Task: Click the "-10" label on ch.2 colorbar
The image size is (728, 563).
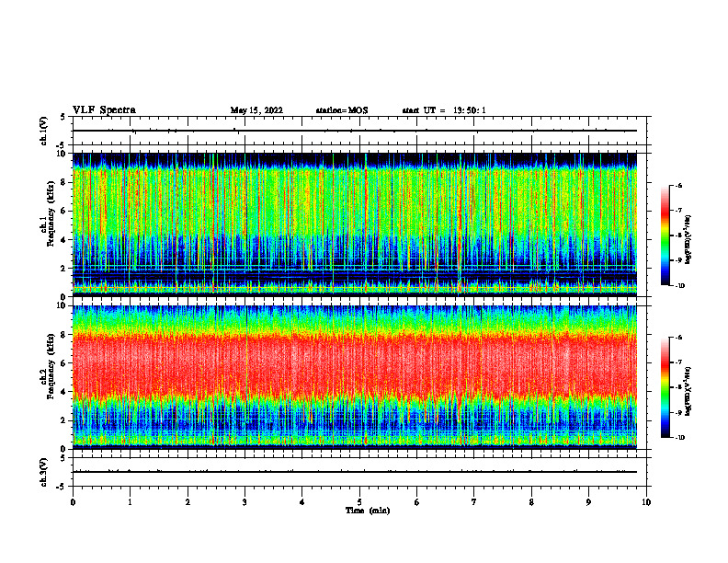Action: tap(679, 438)
